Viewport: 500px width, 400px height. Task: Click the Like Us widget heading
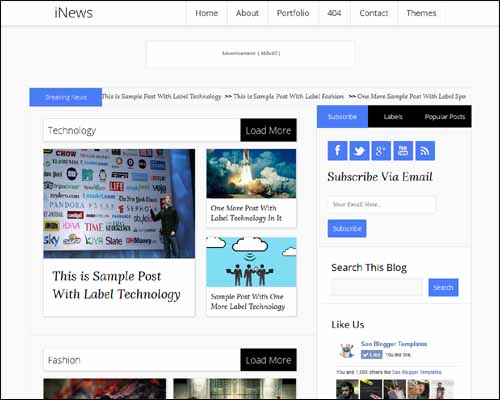tap(348, 325)
